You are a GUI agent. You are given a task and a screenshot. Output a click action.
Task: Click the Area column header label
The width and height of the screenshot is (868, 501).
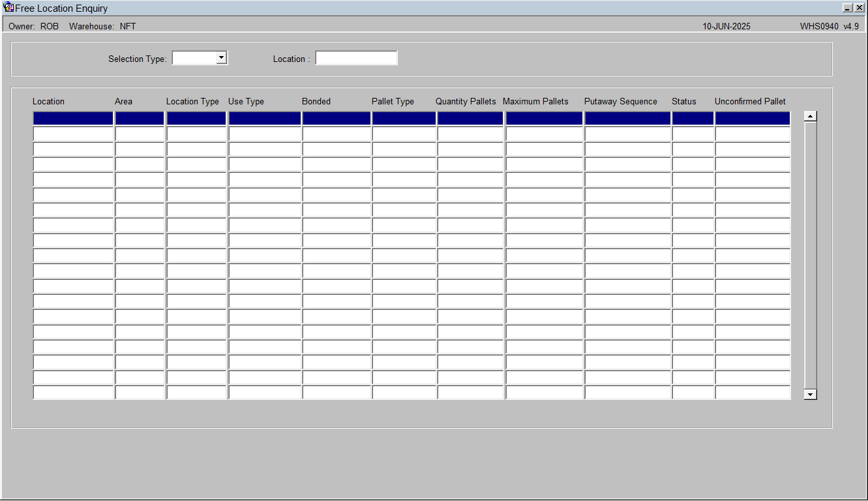click(x=123, y=102)
